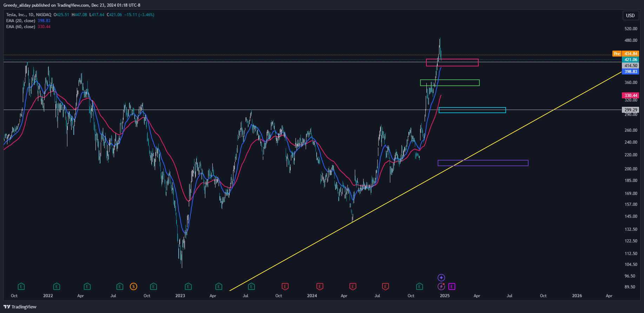Screen dimensions: 644x313
Task: Click the 421.06 current price label
Action: point(630,60)
